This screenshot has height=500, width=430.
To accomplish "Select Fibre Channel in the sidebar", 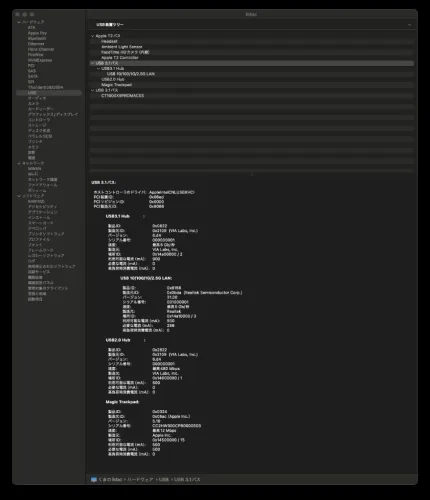I will (41, 49).
